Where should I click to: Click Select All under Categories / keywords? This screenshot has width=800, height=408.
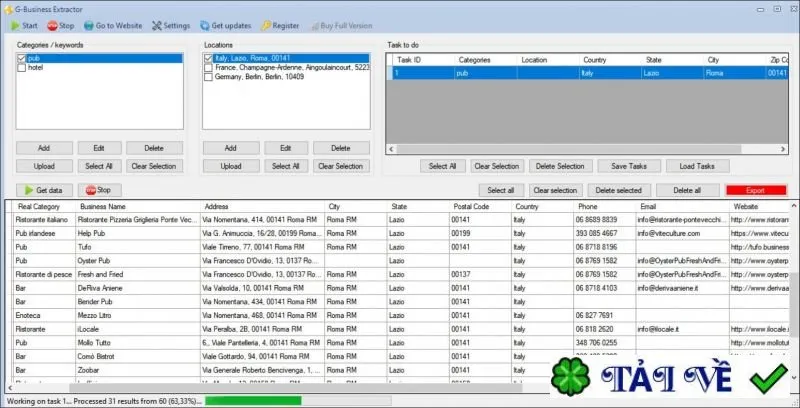click(x=99, y=166)
